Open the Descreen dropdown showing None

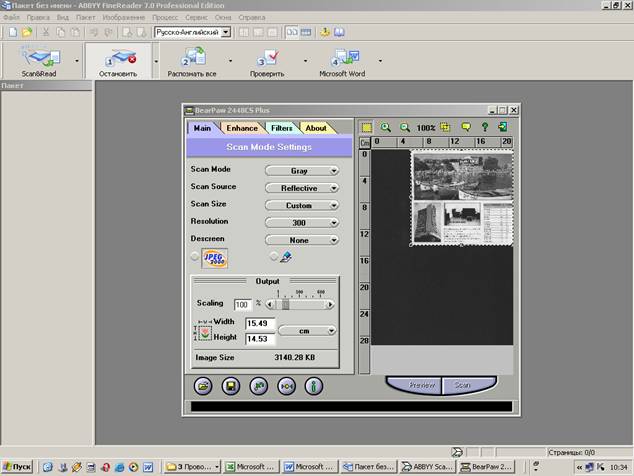coord(302,240)
